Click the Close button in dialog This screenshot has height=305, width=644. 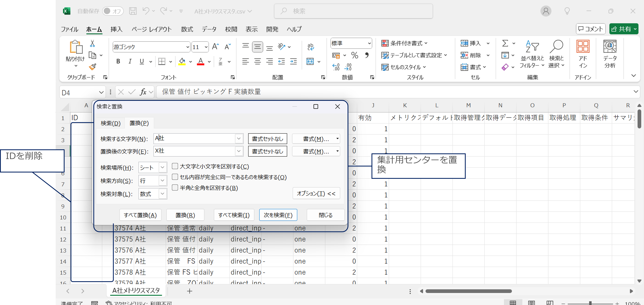pyautogui.click(x=326, y=215)
